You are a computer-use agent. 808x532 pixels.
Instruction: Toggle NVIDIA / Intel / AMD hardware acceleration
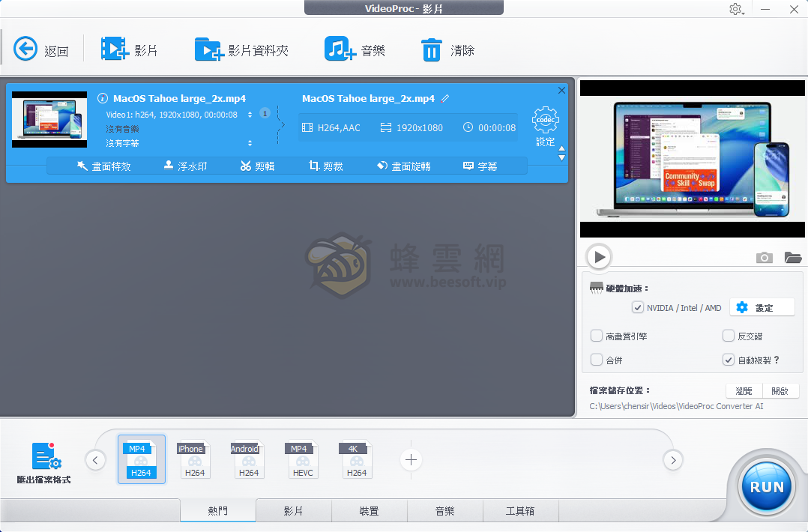pos(637,307)
